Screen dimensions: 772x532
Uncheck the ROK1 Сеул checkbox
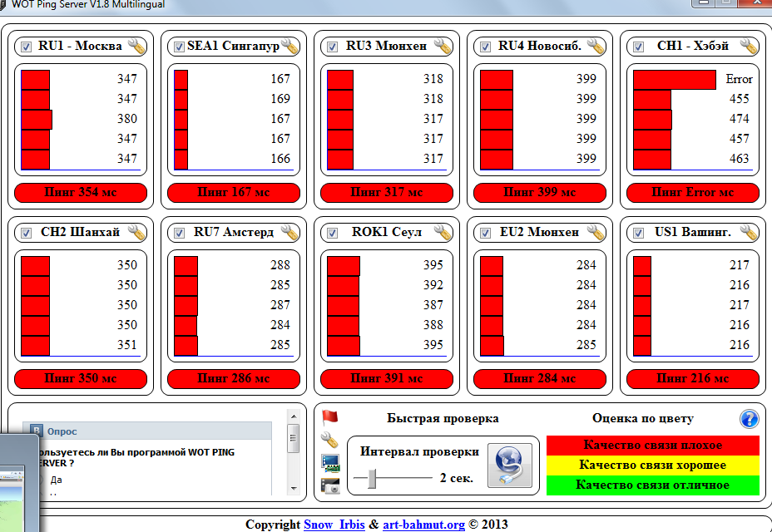(332, 233)
